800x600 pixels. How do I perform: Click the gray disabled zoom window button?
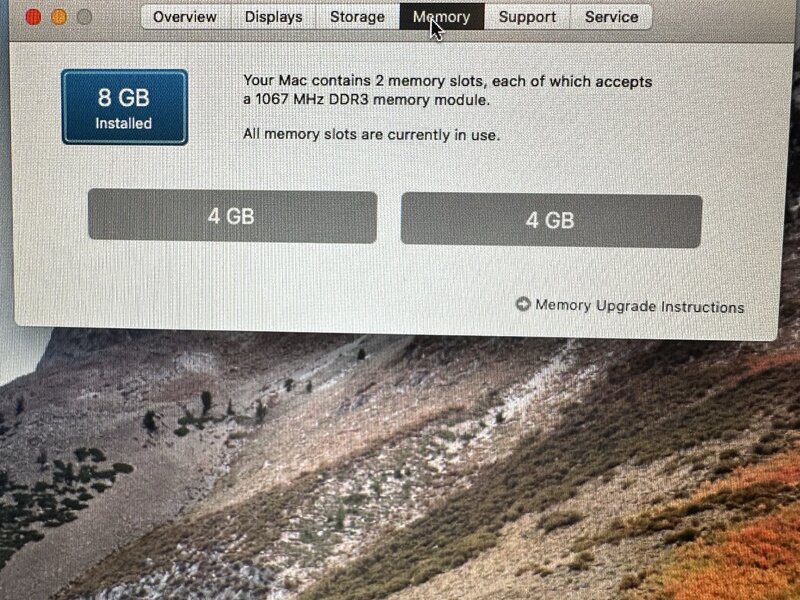(84, 17)
